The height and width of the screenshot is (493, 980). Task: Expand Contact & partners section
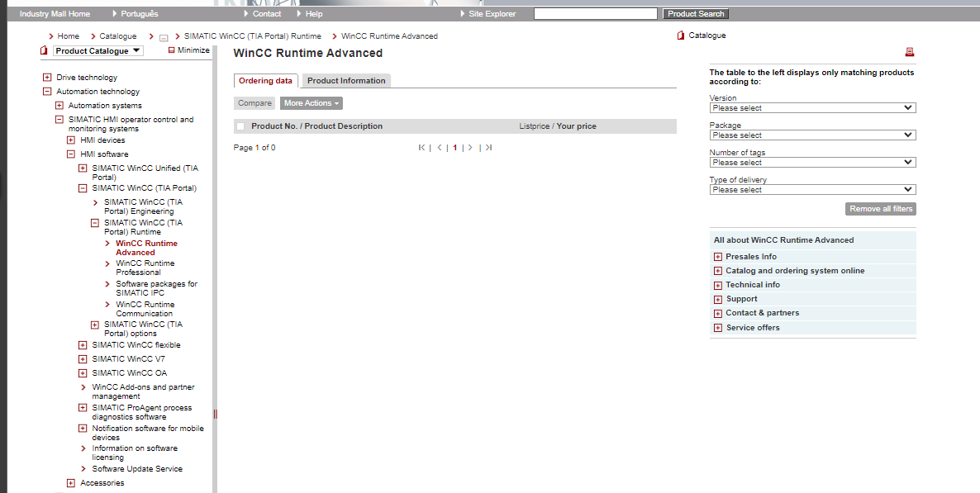717,313
